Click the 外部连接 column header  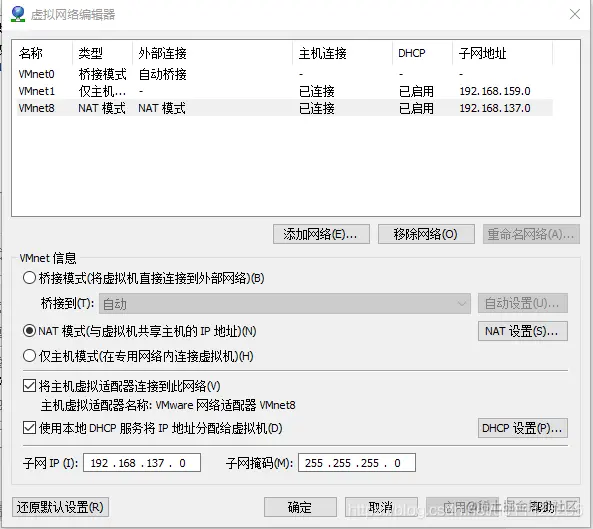212,53
